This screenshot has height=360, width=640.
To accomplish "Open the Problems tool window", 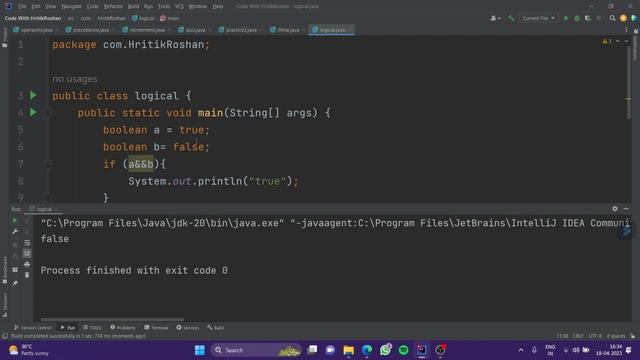I will click(x=123, y=327).
